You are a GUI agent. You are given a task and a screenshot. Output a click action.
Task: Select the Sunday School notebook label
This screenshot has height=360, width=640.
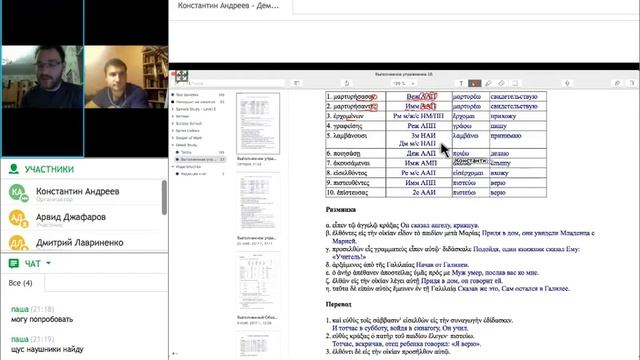point(189,123)
